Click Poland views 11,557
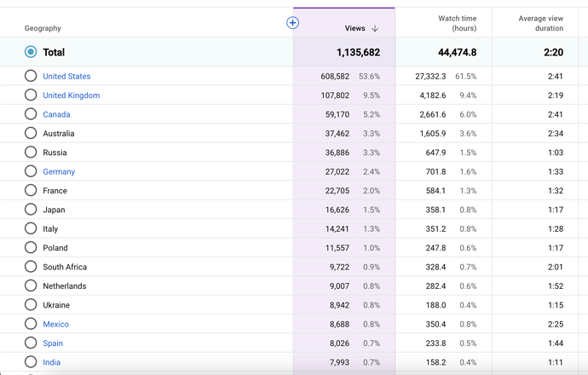Image resolution: width=588 pixels, height=375 pixels. pyautogui.click(x=337, y=248)
